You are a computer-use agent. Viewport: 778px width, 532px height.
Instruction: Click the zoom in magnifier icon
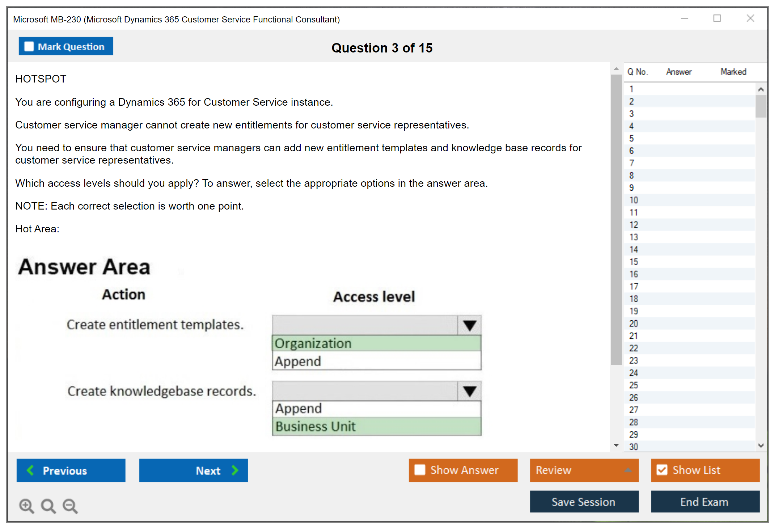pyautogui.click(x=26, y=506)
